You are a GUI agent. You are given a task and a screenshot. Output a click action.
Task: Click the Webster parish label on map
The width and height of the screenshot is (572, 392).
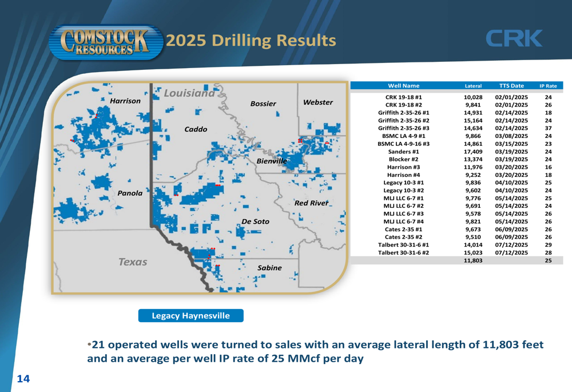tap(317, 102)
